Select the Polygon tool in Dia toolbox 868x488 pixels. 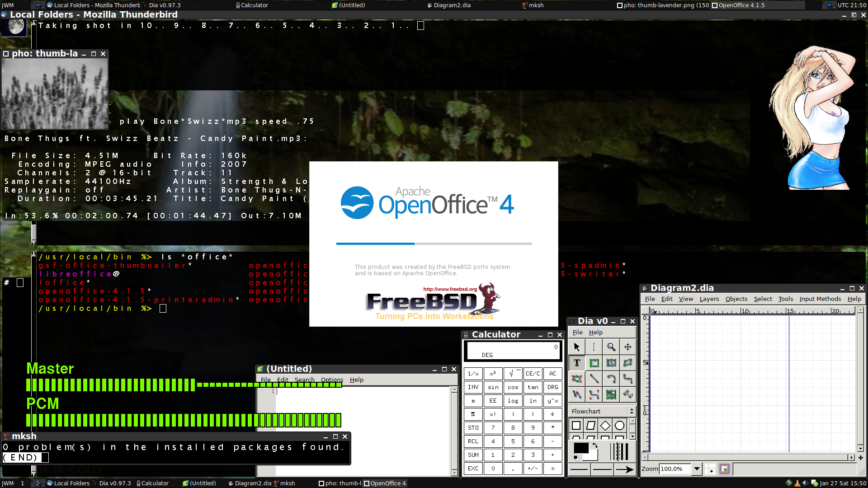coord(628,363)
